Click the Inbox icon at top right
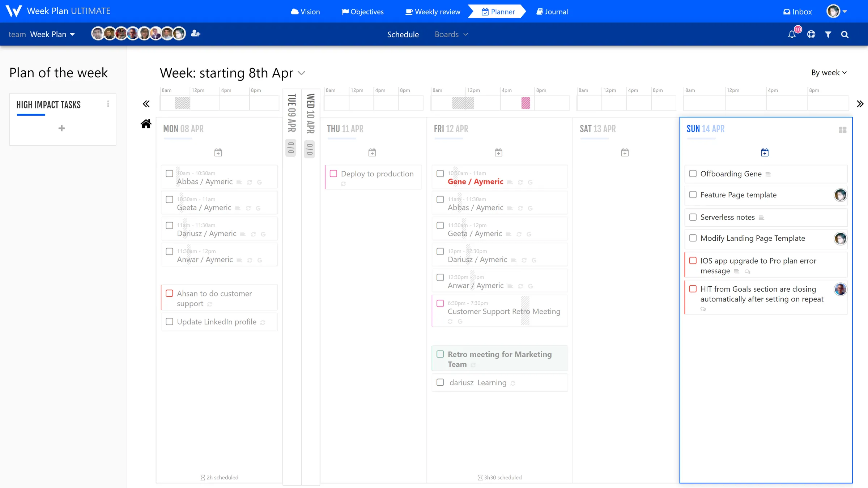 [x=797, y=11]
